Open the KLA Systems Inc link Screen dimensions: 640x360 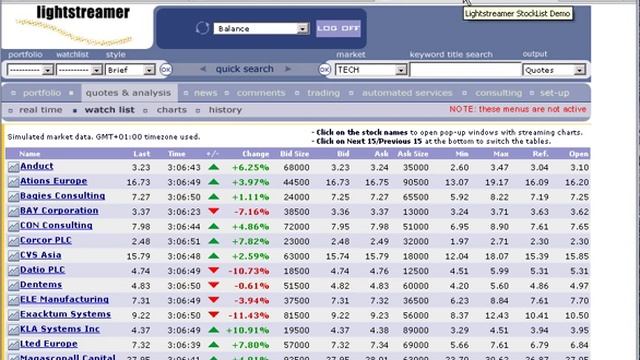pyautogui.click(x=60, y=329)
